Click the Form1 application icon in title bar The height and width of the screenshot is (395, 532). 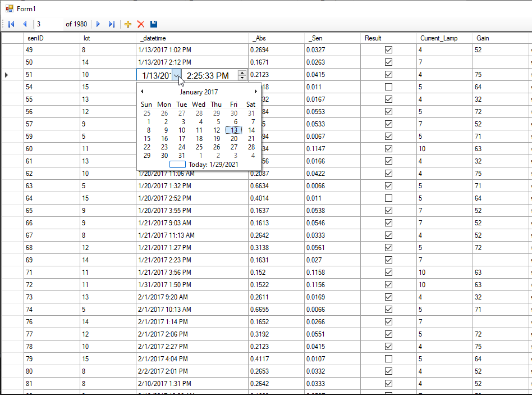9,9
